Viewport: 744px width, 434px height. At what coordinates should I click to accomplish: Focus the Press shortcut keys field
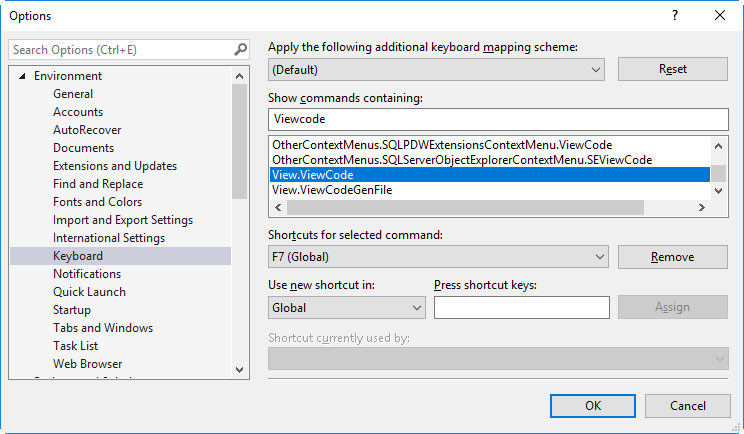click(x=521, y=308)
